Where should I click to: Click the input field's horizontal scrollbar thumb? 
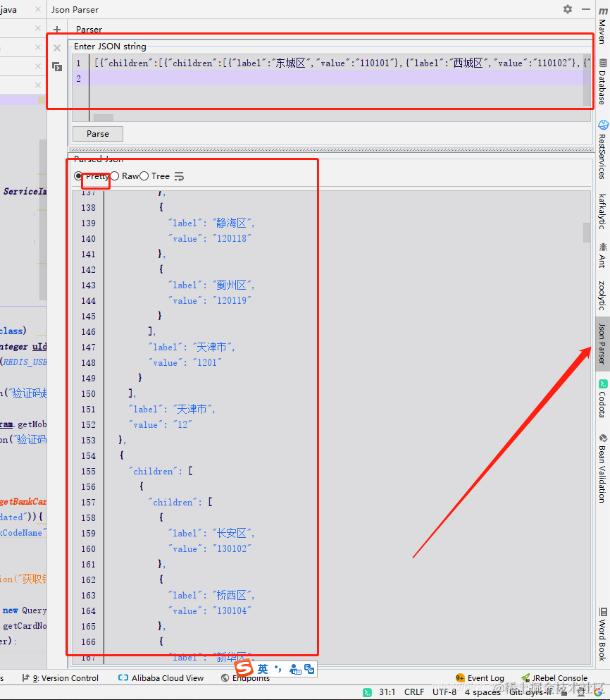(x=104, y=118)
